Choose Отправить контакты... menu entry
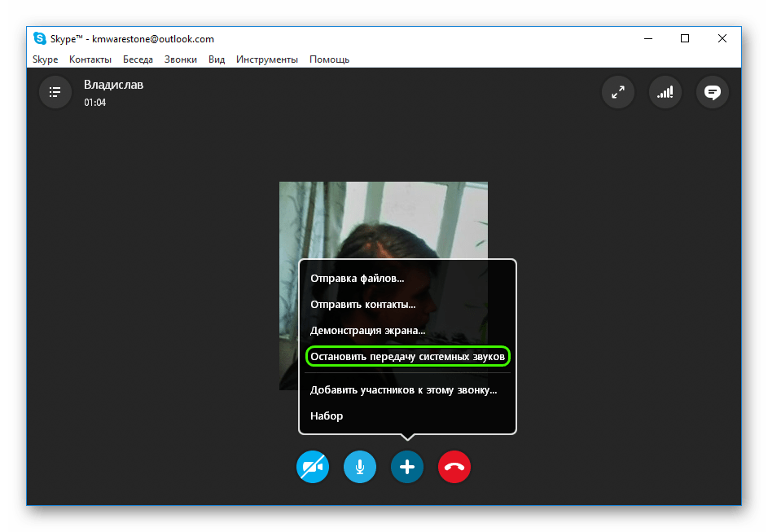768x532 pixels. 363,305
